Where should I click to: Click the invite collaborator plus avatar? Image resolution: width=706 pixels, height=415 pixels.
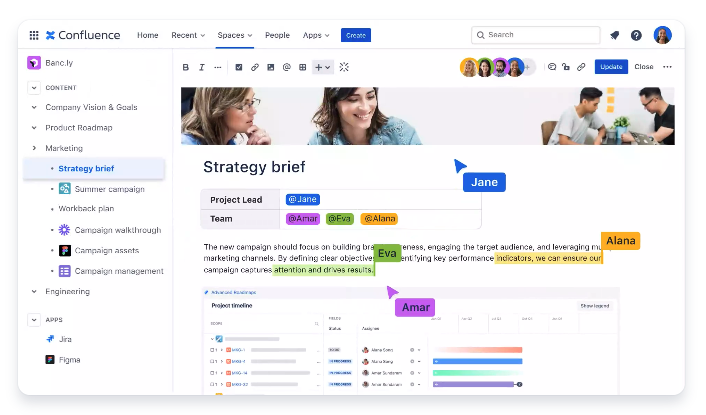(528, 68)
